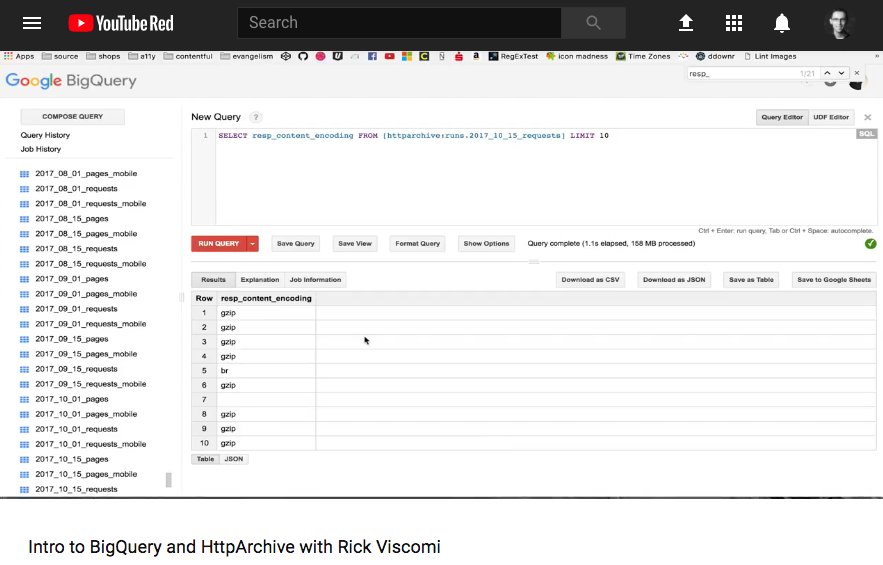Close the find-in-page bar

[857, 73]
